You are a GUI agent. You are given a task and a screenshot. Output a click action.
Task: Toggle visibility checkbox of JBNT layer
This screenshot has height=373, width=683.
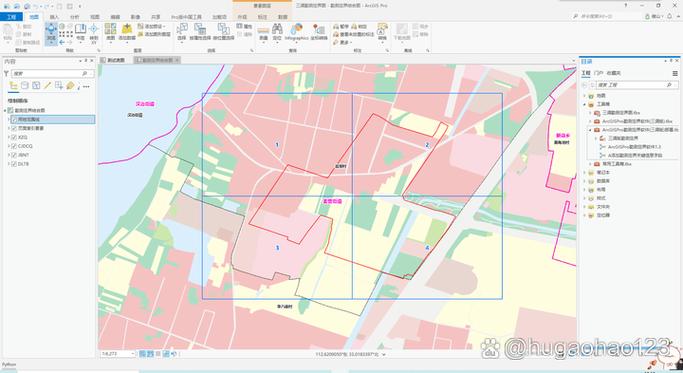(x=14, y=155)
